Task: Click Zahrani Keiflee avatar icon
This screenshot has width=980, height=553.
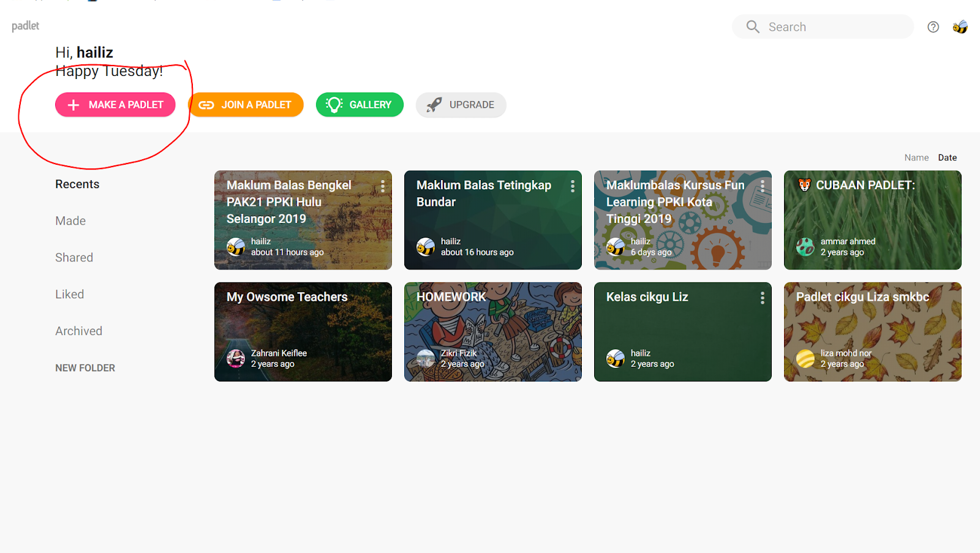Action: tap(236, 358)
